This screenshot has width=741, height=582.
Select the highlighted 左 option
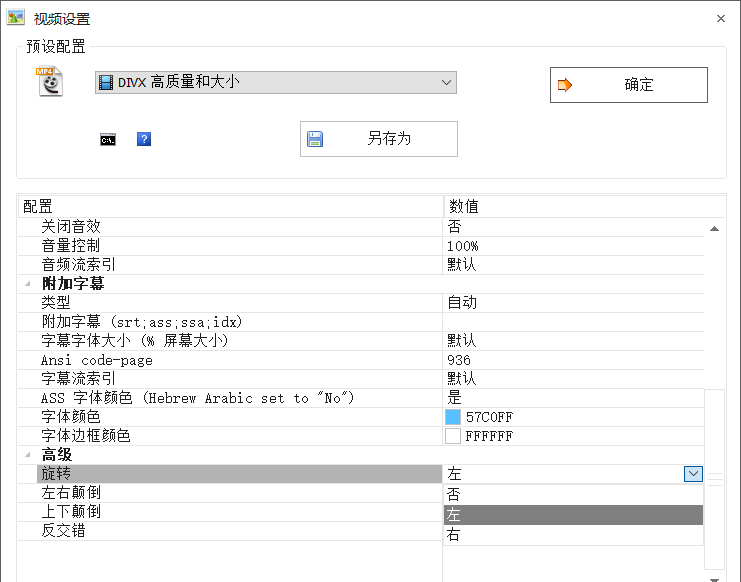573,515
